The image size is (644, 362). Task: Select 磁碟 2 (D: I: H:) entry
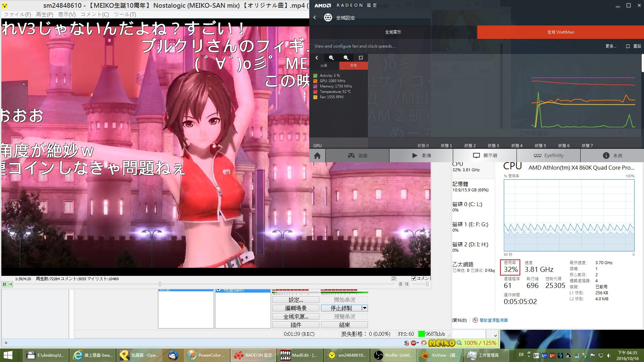click(473, 247)
